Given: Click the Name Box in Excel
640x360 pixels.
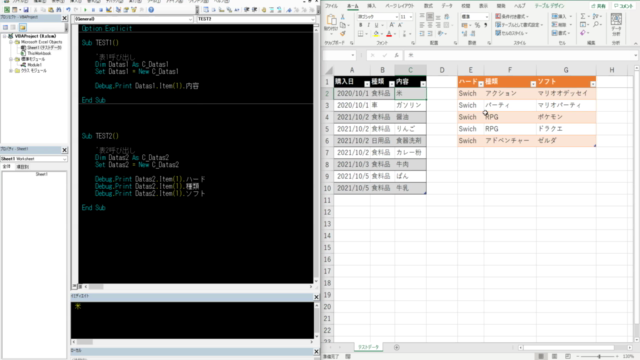Looking at the screenshot, I should (x=339, y=55).
